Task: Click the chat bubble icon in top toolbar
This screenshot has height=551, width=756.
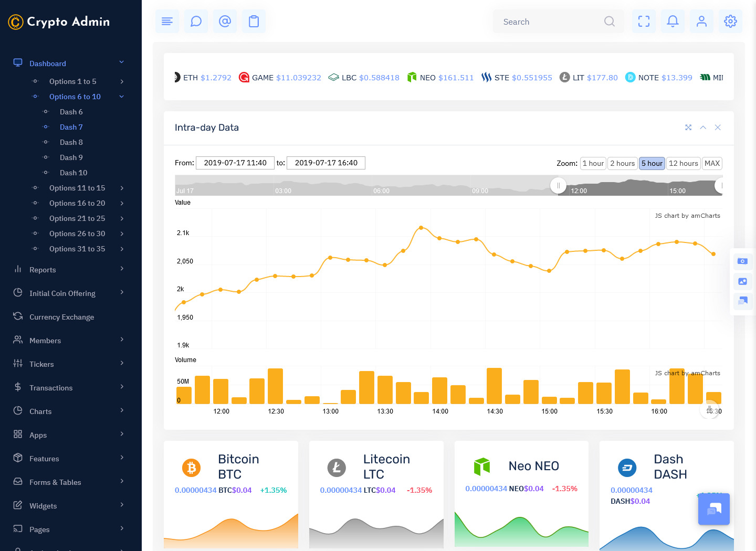Action: tap(196, 22)
